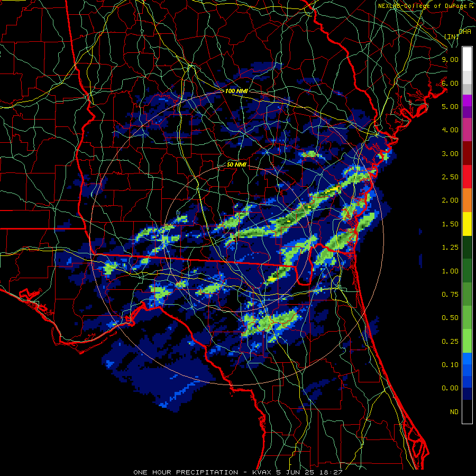Choose the yellow 1.50 legend swatch
This screenshot has height=476, width=476.
[x=467, y=224]
